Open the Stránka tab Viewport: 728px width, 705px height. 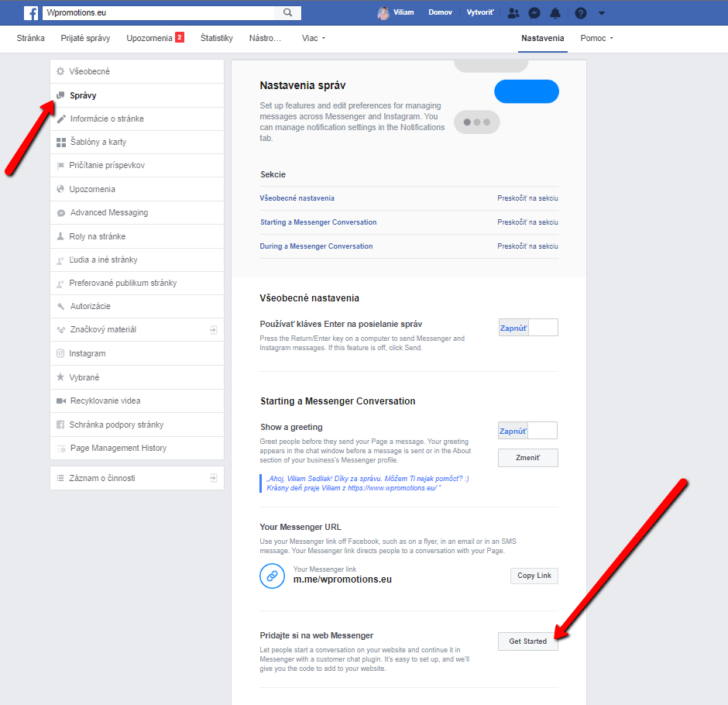[x=31, y=38]
